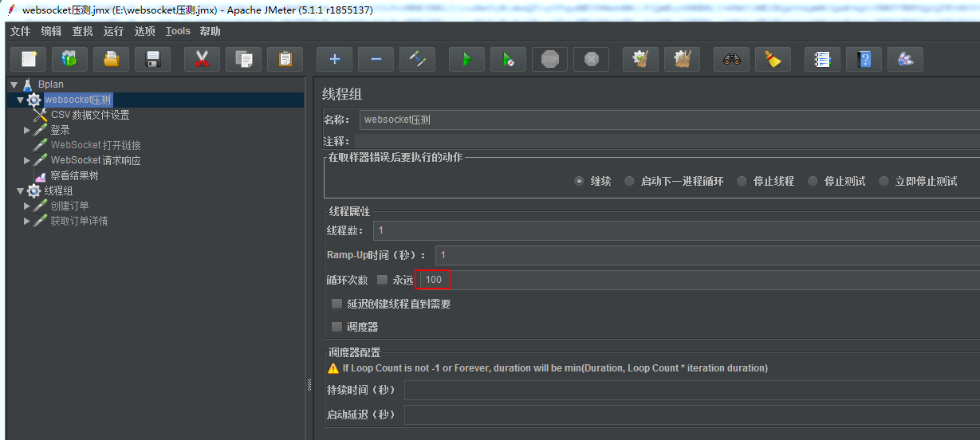The image size is (980, 440).
Task: Click the 启动延迟（秒） input field
Action: [692, 415]
